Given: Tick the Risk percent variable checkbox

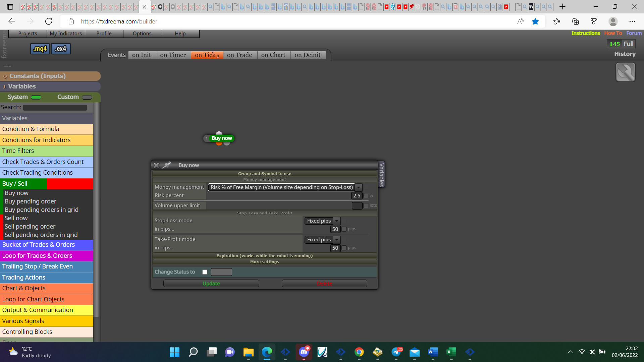Looking at the screenshot, I should coord(366,195).
